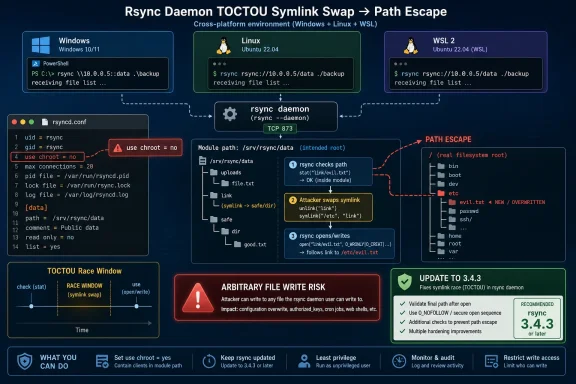Screen dimensions: 576x384
Task: Select the dev folder in filesystem root
Action: (x=448, y=184)
